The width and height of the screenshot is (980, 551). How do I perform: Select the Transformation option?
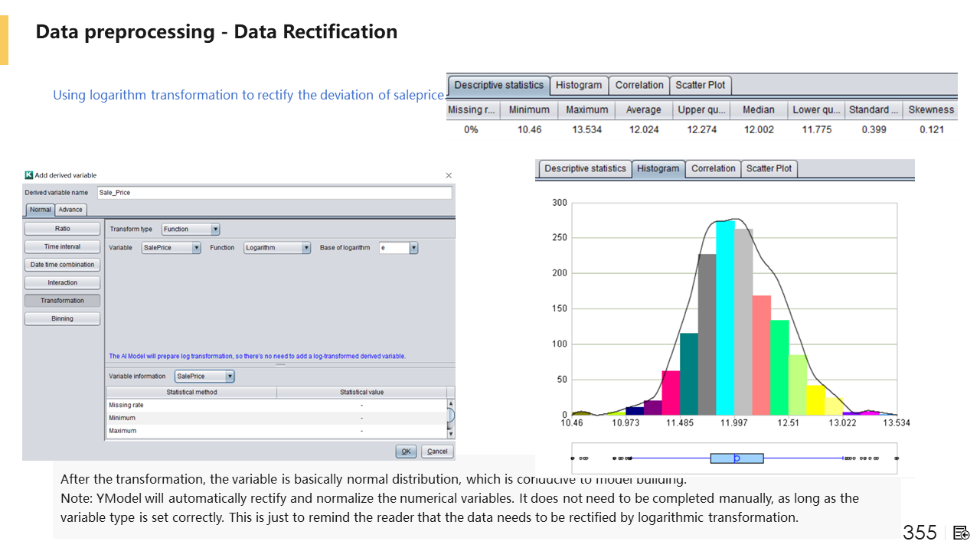[x=62, y=301]
